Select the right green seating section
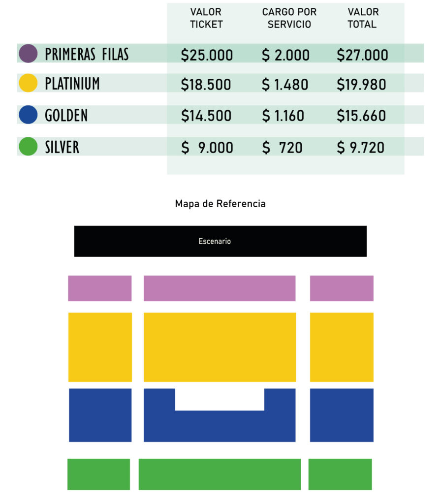The image size is (441, 504). [340, 474]
